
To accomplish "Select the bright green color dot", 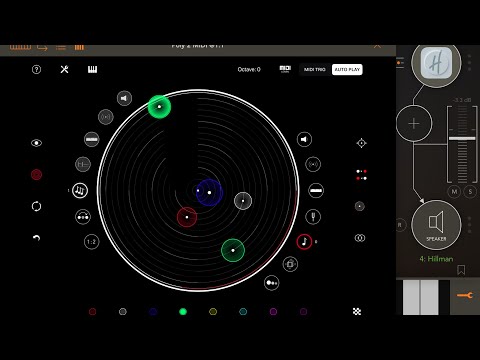I will click(183, 311).
